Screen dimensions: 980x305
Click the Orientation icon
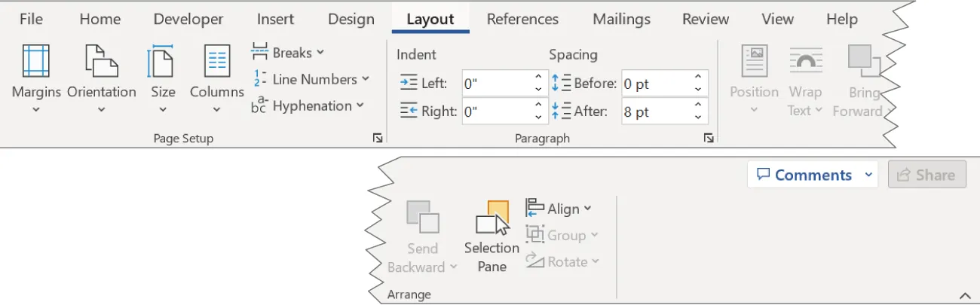click(x=101, y=62)
